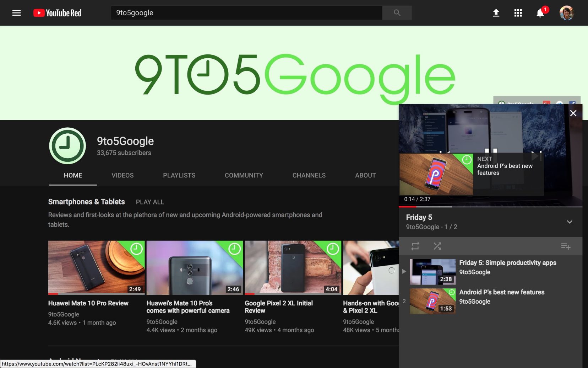Focus the search field containing 9to5google
The height and width of the screenshot is (368, 588).
[x=246, y=13]
